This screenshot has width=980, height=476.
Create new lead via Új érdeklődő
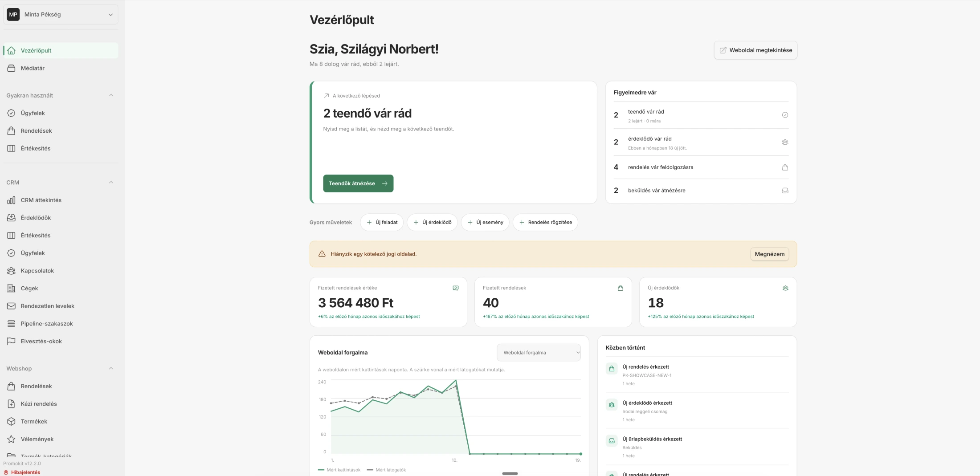(432, 223)
